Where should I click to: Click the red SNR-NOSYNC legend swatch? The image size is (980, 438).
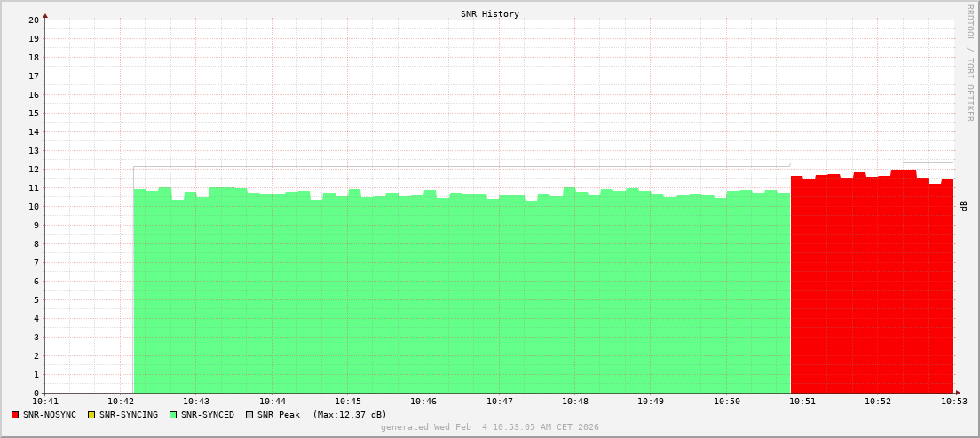[15, 415]
